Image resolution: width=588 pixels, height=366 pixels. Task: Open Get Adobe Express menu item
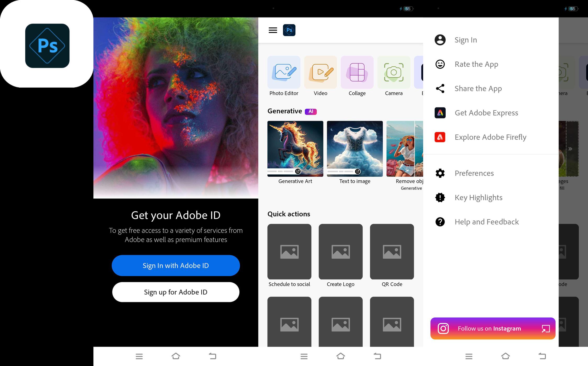click(486, 113)
